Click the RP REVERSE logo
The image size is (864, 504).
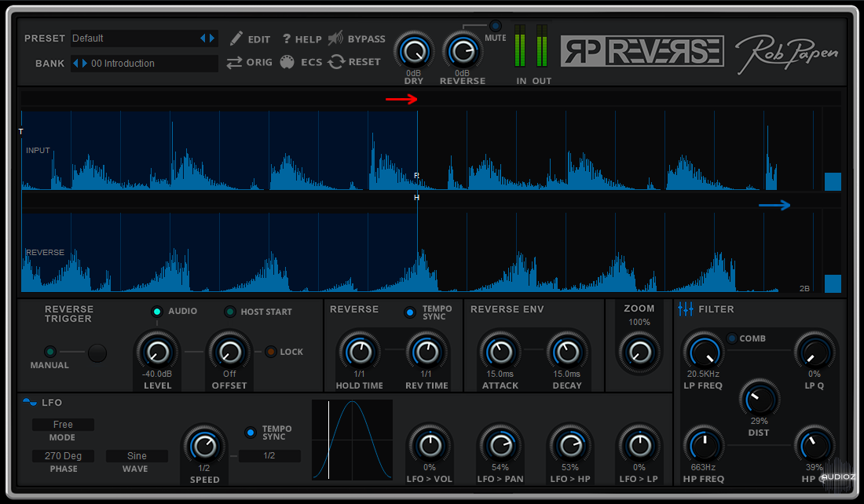tap(643, 51)
